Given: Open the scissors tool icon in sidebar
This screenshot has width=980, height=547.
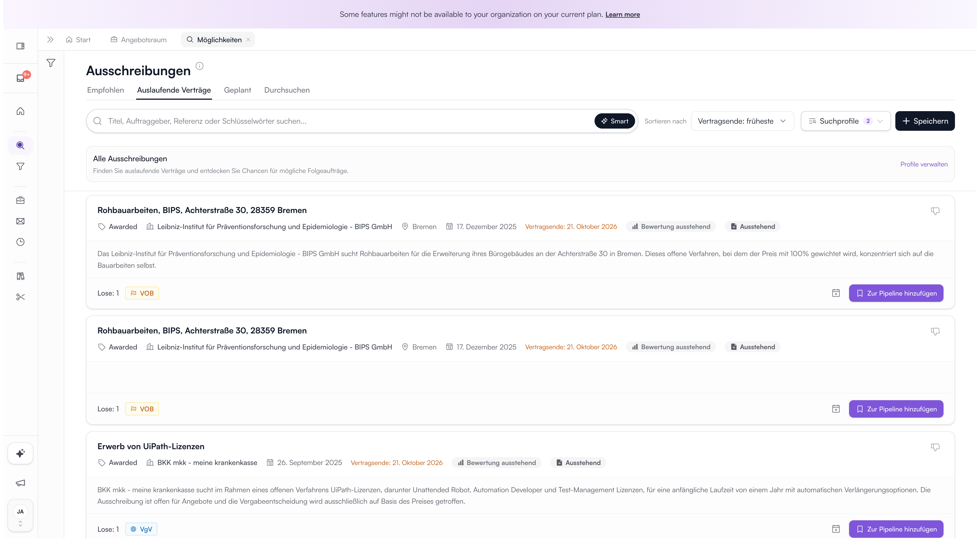Looking at the screenshot, I should [20, 297].
